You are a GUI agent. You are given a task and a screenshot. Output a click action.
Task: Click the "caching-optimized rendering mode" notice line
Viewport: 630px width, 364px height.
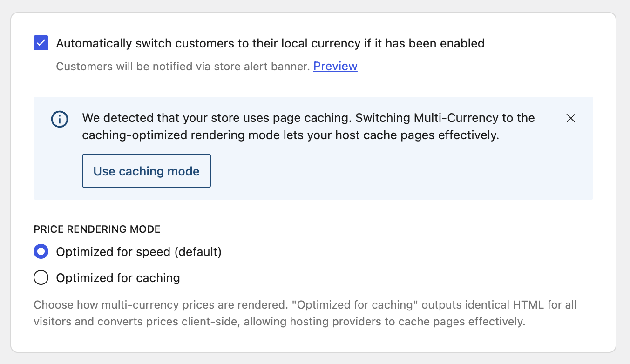pyautogui.click(x=291, y=135)
